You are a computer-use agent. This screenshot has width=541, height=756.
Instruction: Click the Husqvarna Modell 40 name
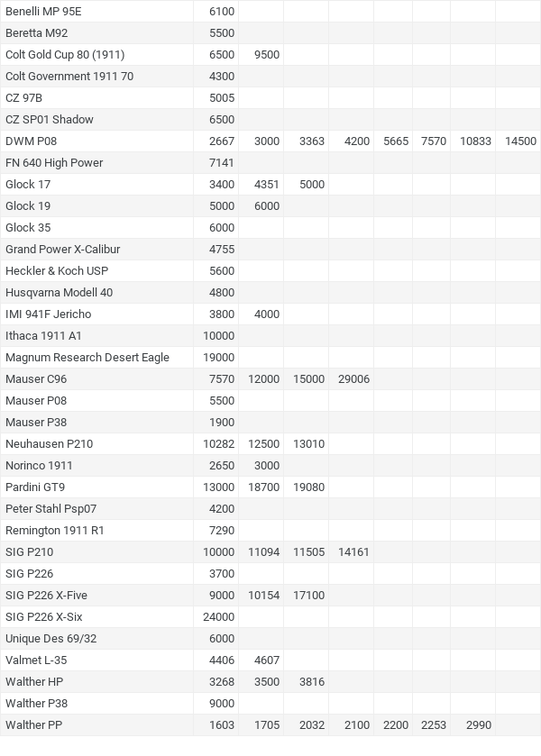pos(60,293)
